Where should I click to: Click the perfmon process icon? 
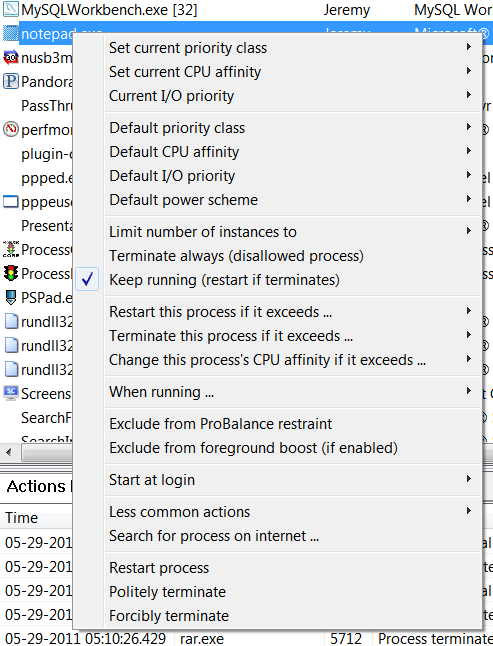pos(11,129)
